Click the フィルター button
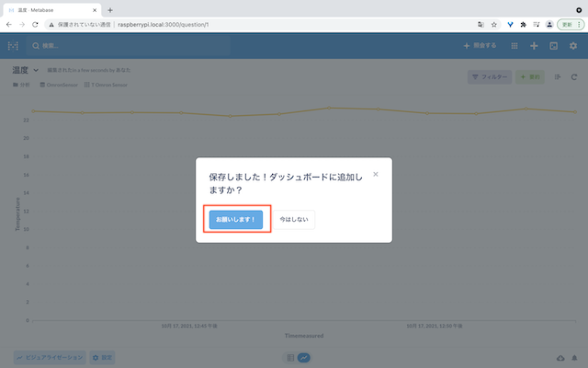 tap(490, 77)
